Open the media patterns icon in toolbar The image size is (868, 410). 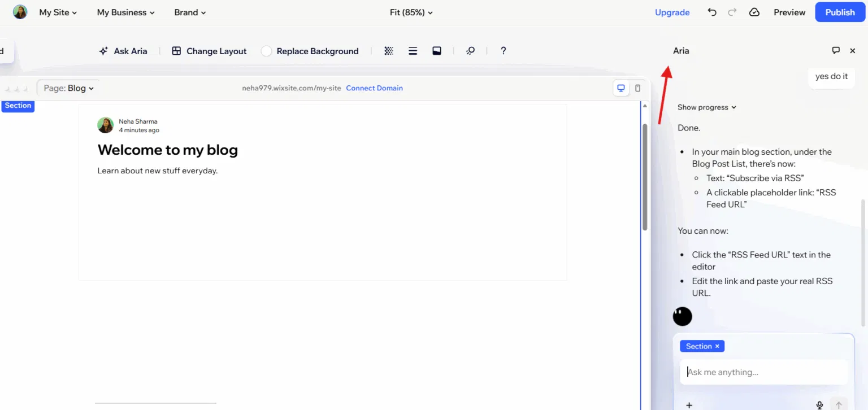point(389,51)
